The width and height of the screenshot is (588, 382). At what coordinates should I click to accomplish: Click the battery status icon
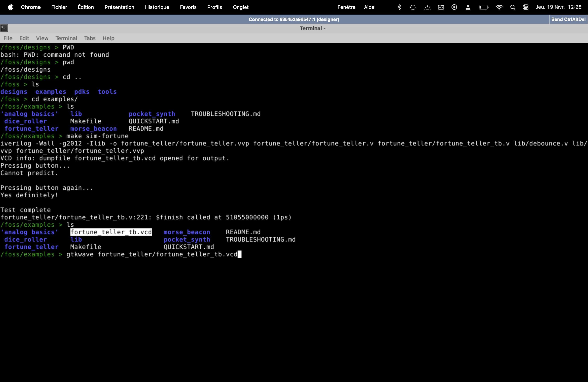point(483,7)
